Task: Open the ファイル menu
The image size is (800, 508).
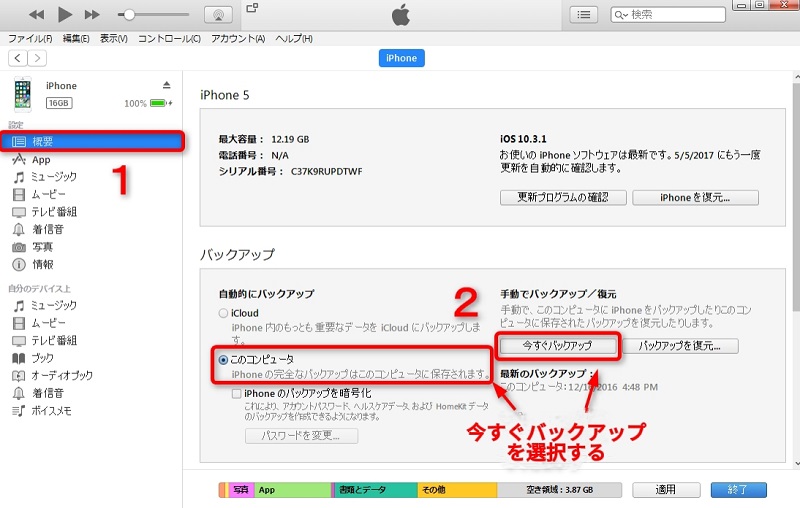Action: click(30, 39)
